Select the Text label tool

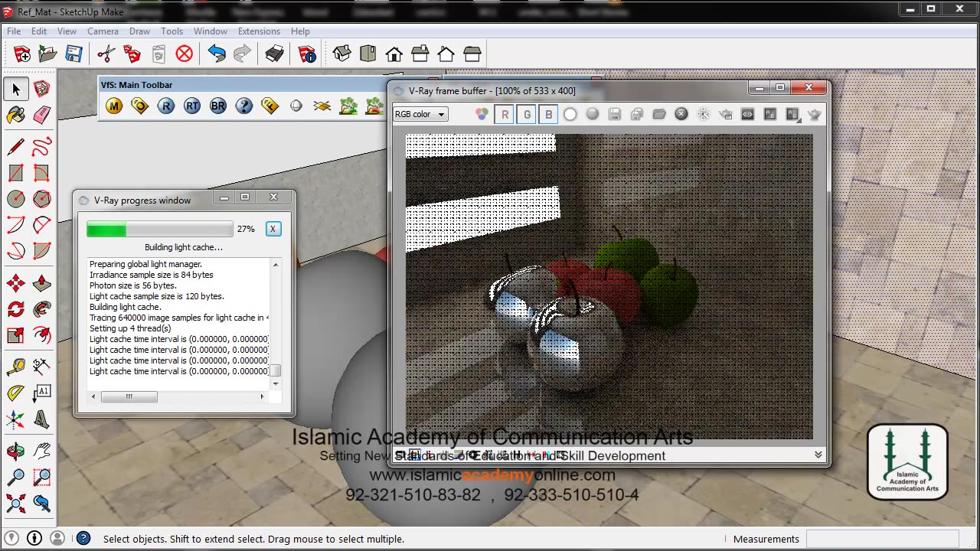pyautogui.click(x=42, y=393)
